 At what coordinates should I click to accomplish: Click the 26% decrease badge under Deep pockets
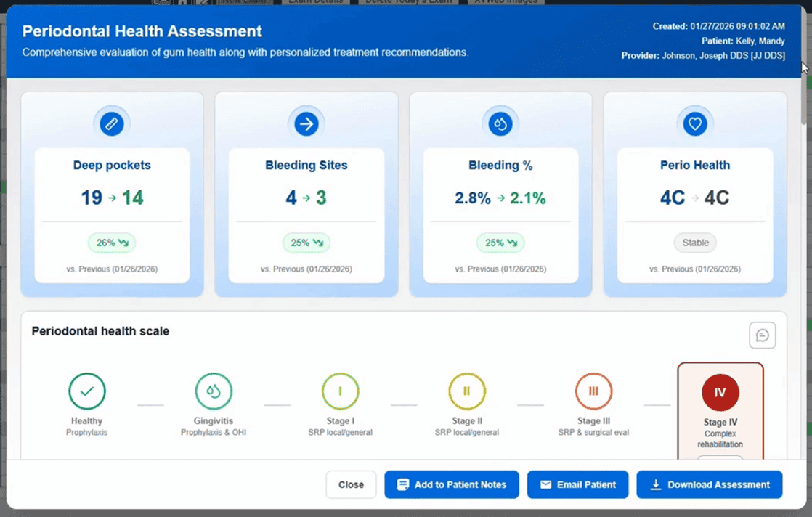pos(112,243)
